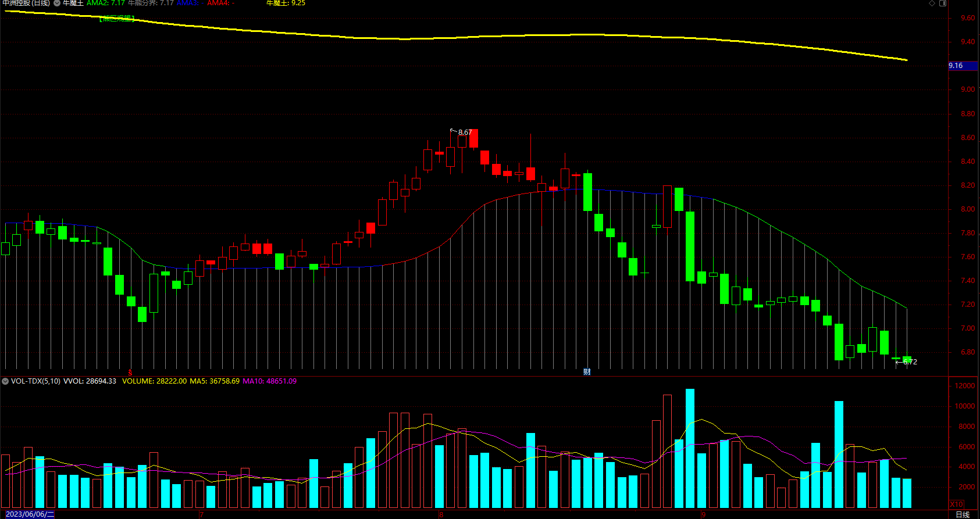Screen dimensions: 980x519
Task: Click the 日线 period button at bottom right
Action: click(963, 514)
